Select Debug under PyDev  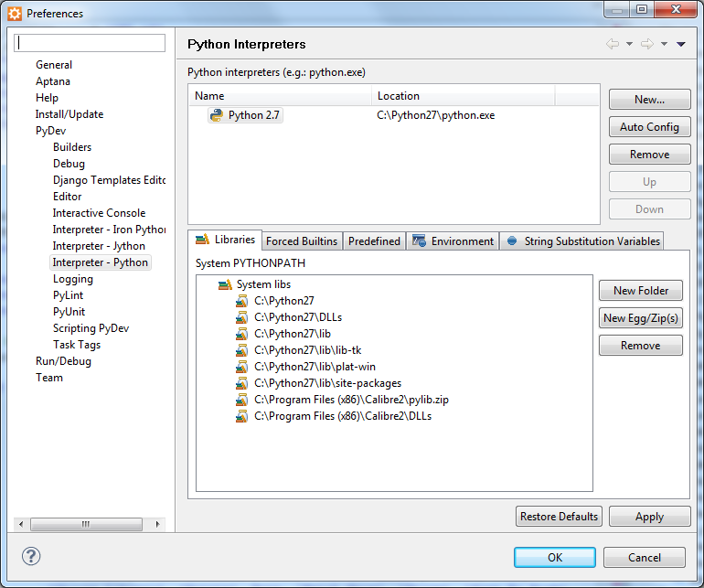69,164
